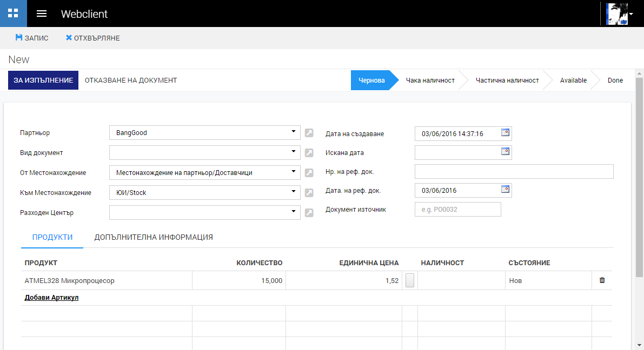This screenshot has width=644, height=350.
Task: Click the Документ източник input field
Action: pos(457,210)
